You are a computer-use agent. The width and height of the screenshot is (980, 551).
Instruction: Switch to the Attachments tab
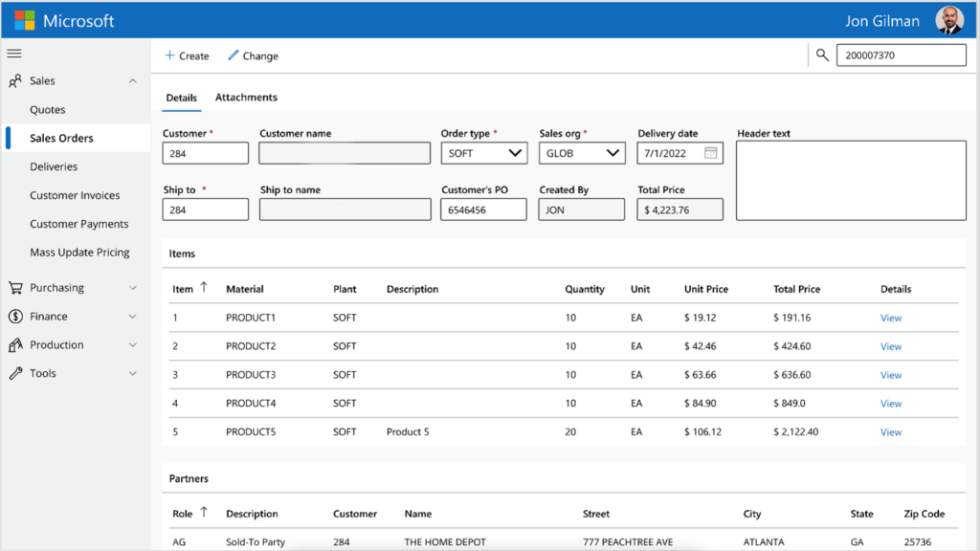[246, 97]
